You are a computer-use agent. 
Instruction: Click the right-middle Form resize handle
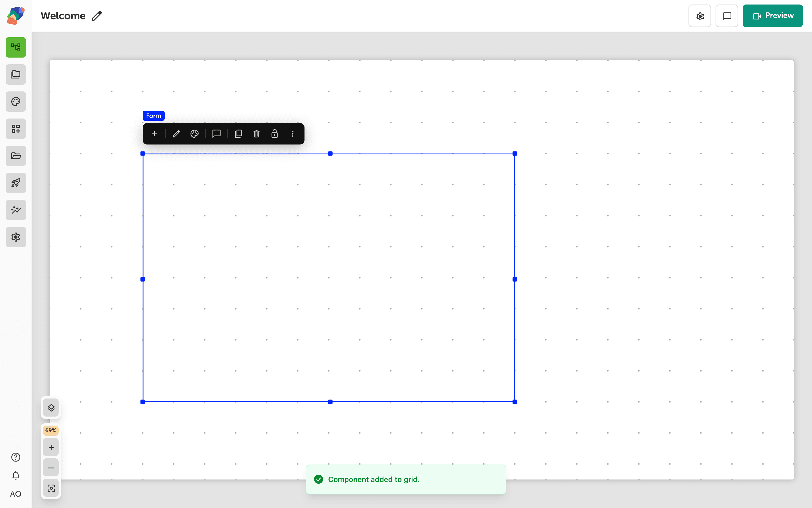coord(515,279)
